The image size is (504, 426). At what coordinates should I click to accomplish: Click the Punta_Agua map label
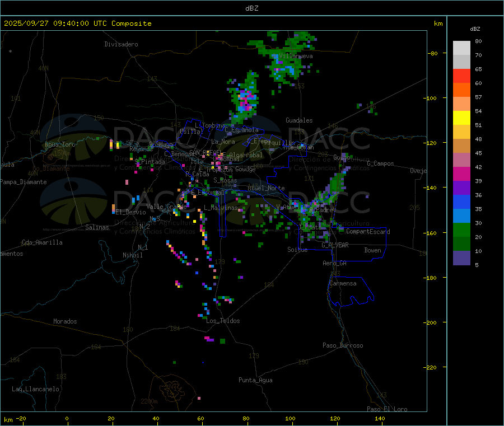click(x=255, y=380)
